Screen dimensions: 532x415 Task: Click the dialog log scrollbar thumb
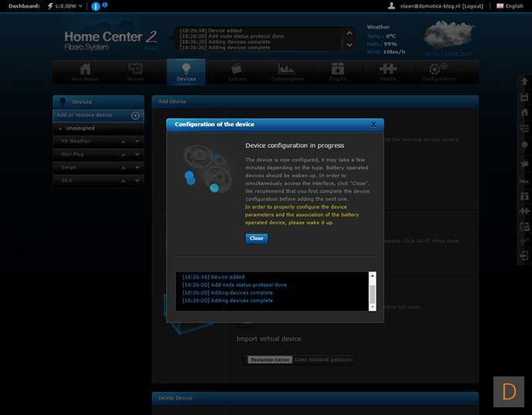(372, 294)
